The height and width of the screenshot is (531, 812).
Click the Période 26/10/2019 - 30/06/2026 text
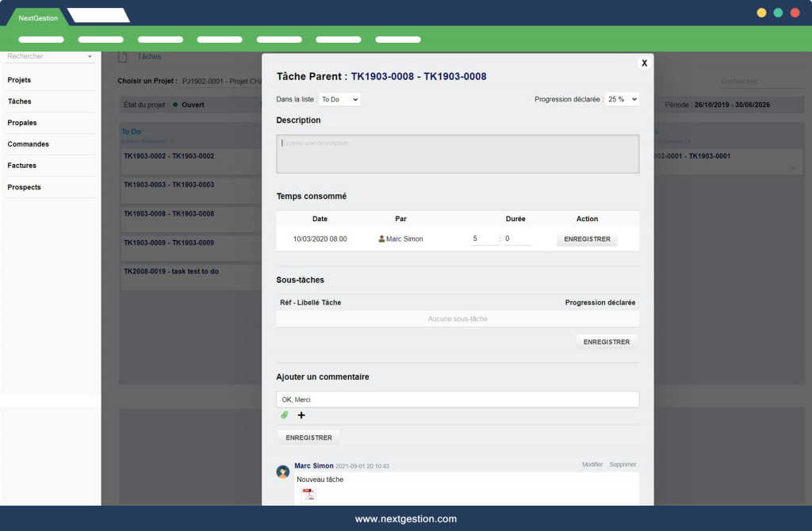coord(717,105)
